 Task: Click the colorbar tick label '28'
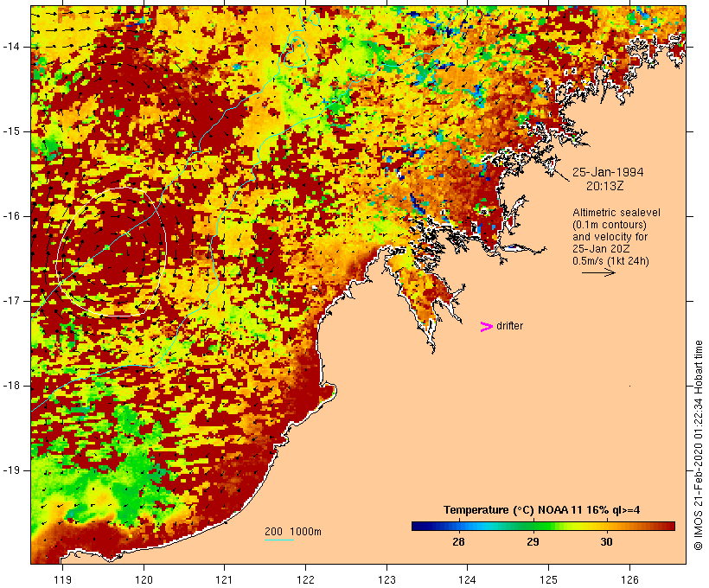click(458, 542)
